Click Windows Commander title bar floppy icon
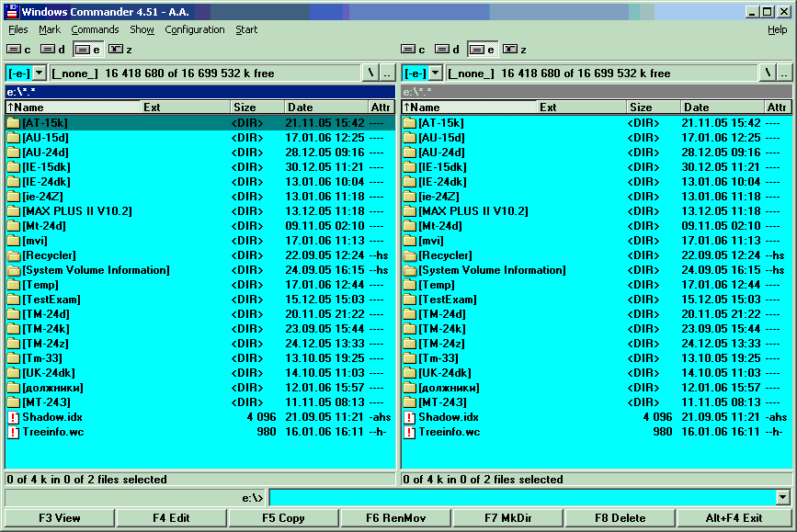 tap(12, 11)
